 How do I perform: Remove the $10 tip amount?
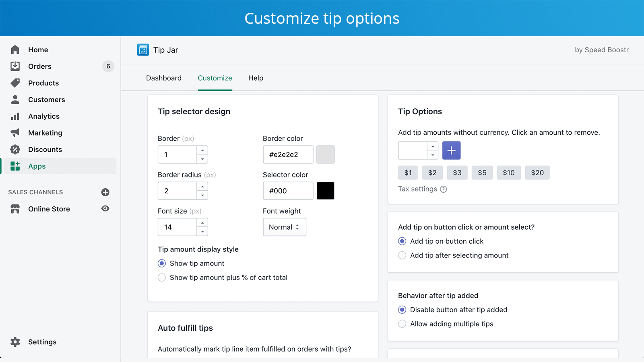508,173
